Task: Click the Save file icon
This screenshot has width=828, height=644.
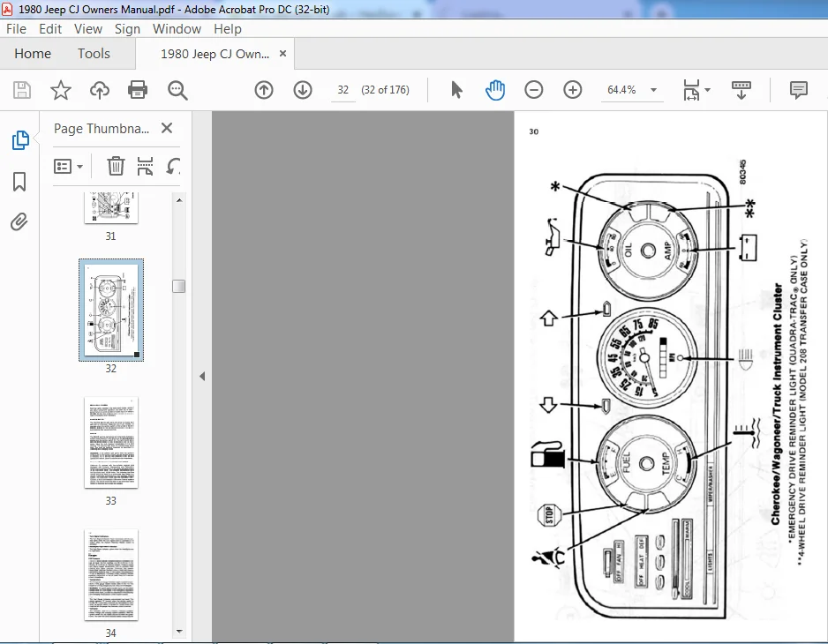Action: 22,90
